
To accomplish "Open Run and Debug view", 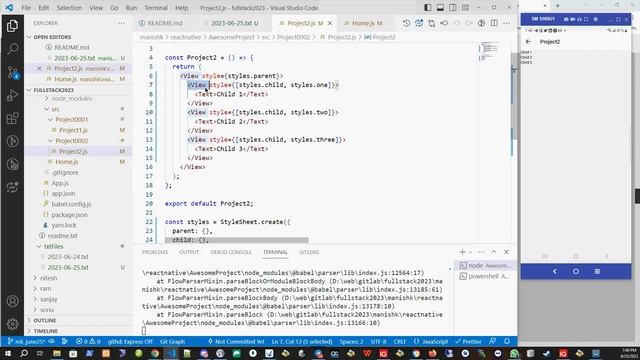I will (12, 96).
